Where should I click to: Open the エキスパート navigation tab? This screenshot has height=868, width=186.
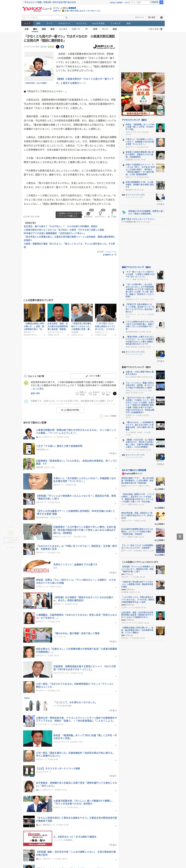pyautogui.click(x=64, y=24)
